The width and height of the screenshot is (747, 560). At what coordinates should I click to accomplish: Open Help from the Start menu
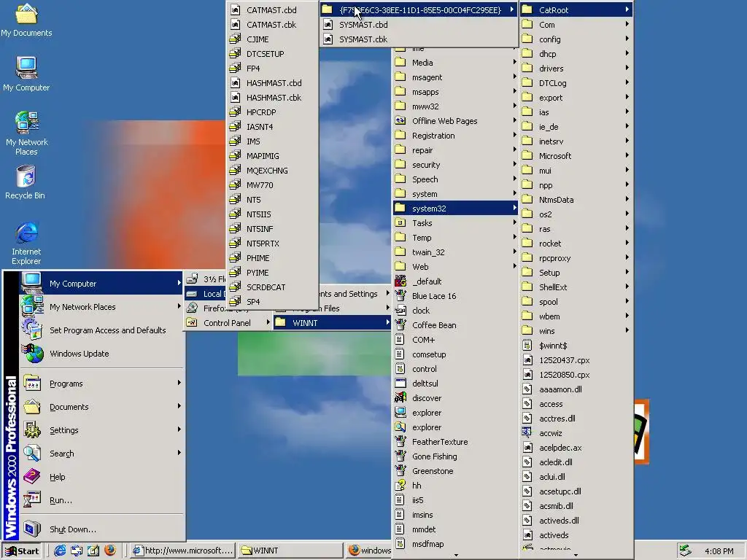coord(101,477)
